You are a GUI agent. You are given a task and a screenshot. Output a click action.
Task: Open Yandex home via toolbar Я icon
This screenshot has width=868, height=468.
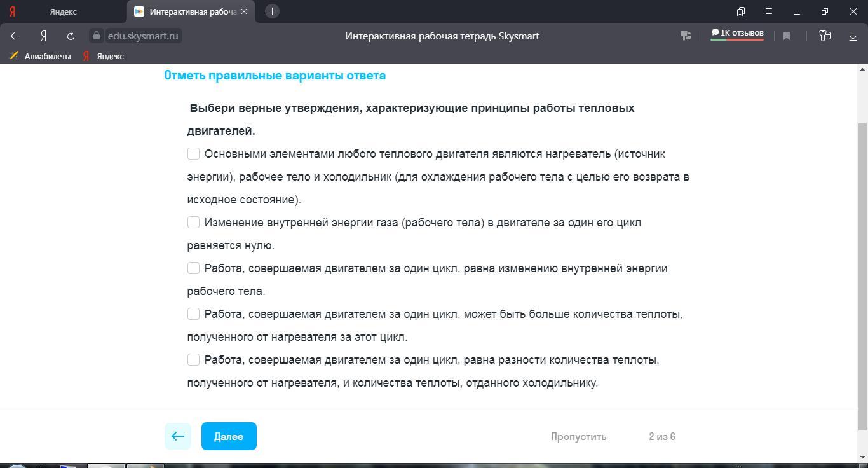coord(43,36)
